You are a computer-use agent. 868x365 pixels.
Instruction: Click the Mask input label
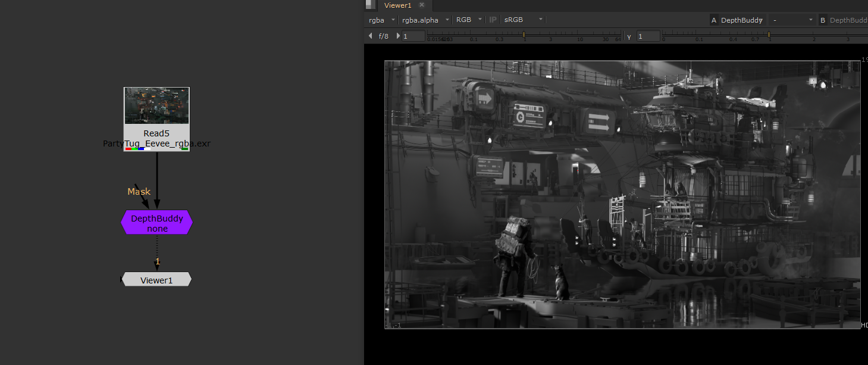[139, 192]
